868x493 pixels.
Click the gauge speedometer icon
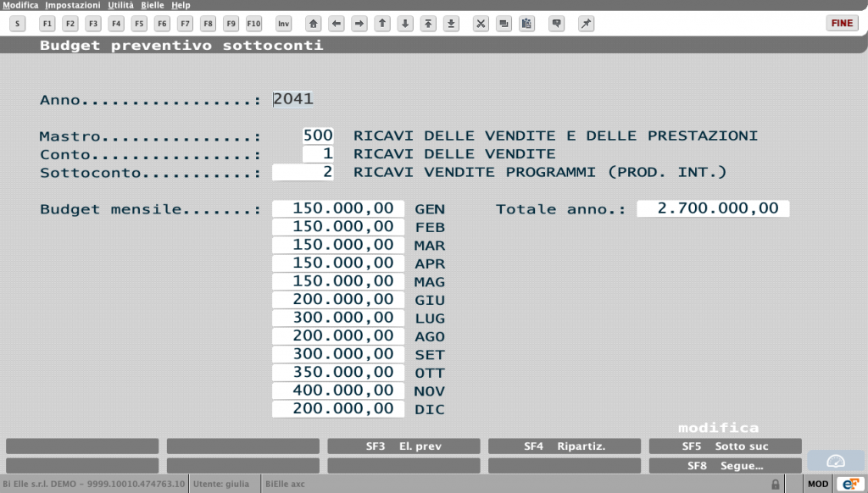(x=835, y=461)
